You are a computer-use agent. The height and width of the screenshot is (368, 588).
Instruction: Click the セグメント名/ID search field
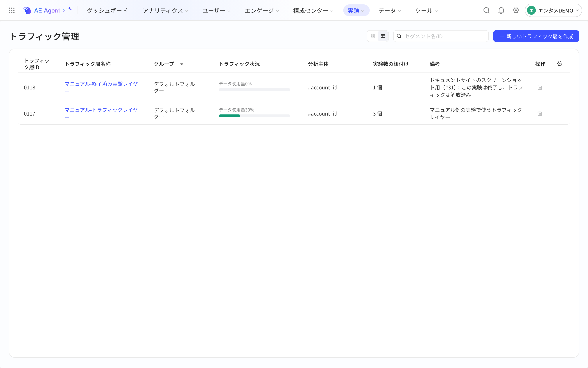point(441,36)
